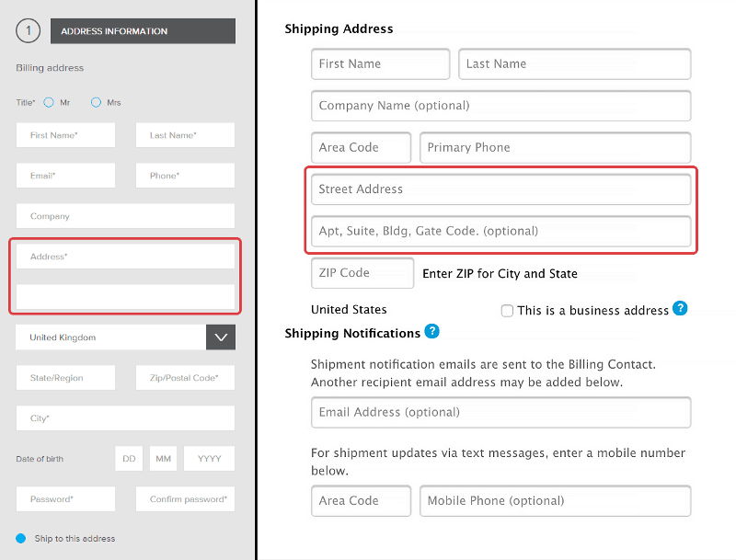Click the ZIP Code input
This screenshot has height=560, width=736.
click(x=362, y=273)
